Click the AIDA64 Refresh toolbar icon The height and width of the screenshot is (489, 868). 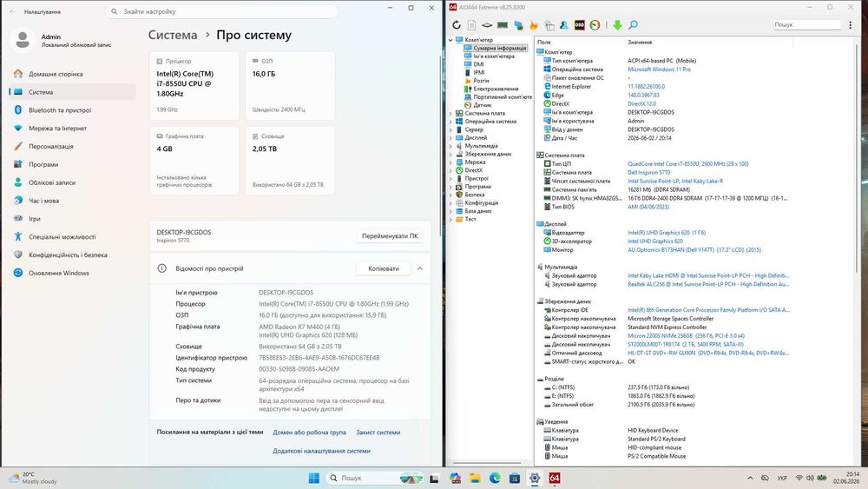457,25
